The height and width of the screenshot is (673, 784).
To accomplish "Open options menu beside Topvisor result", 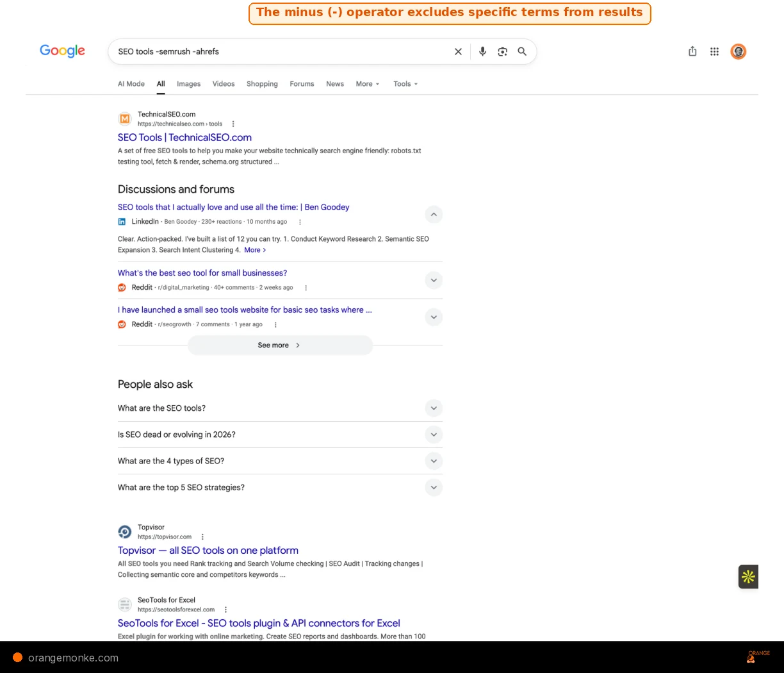I will coord(202,537).
